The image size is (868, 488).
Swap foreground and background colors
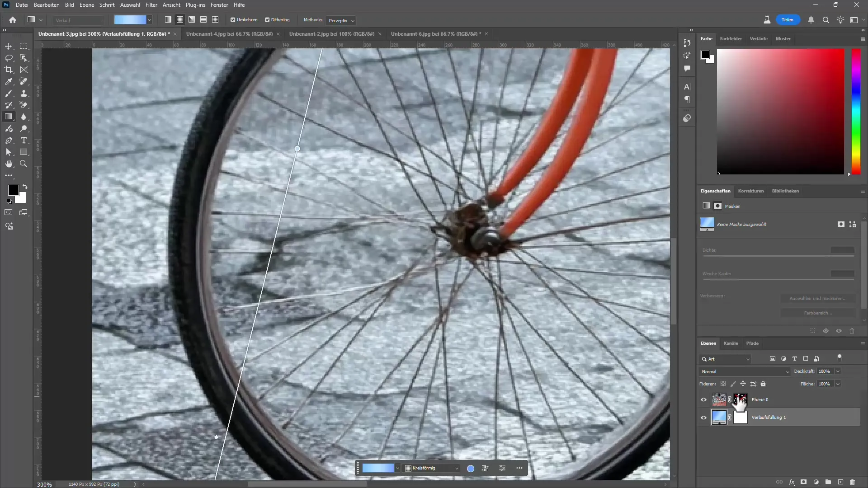[25, 187]
